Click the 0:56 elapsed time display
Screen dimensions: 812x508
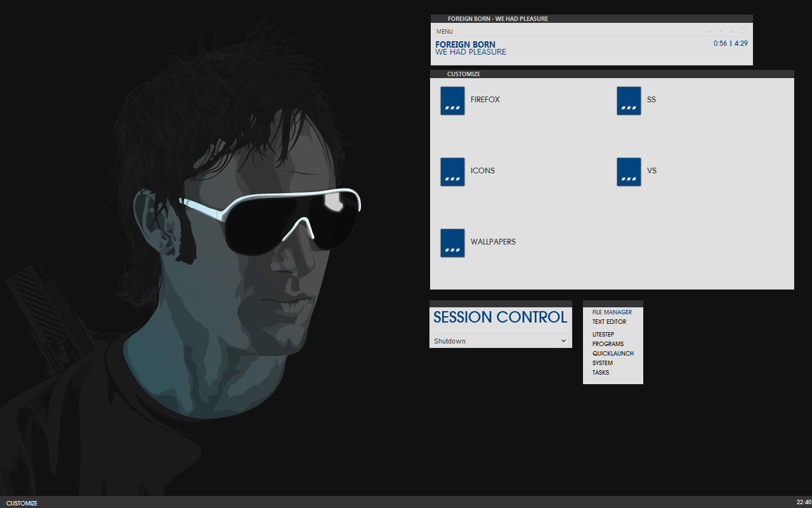tap(720, 44)
